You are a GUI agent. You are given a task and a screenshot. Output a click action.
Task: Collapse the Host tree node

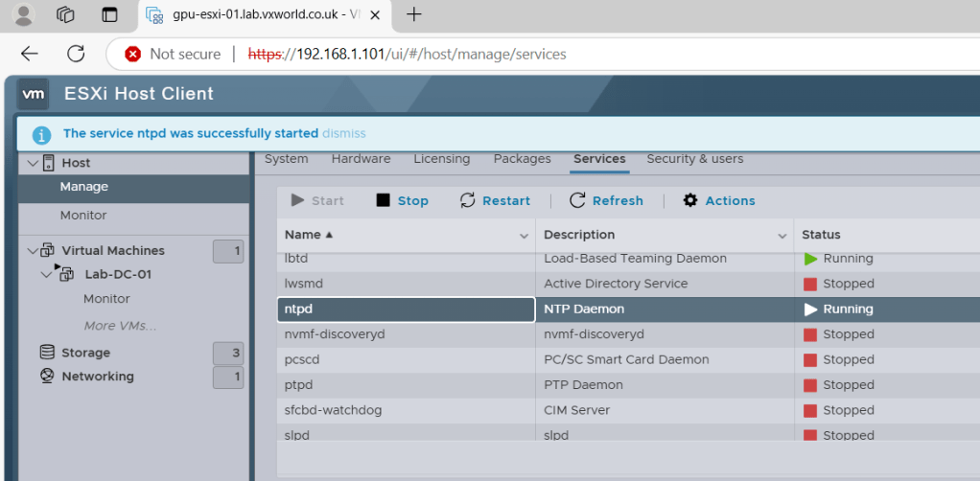34,163
